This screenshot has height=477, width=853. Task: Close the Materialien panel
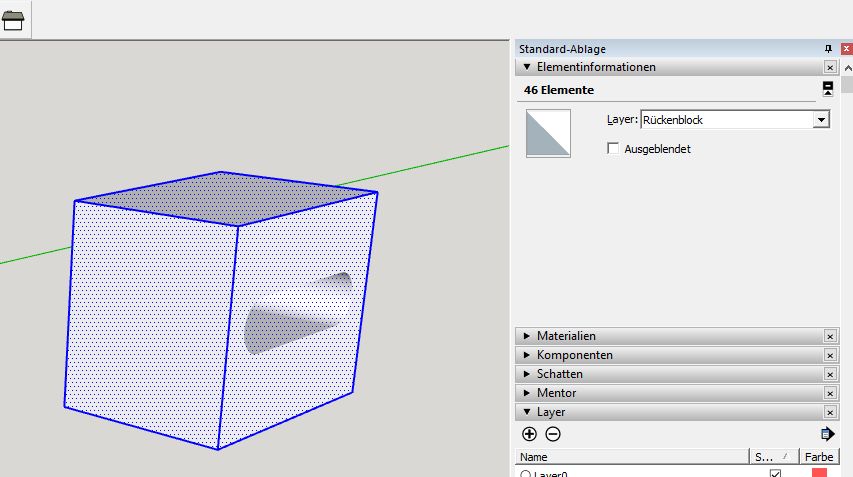(x=830, y=336)
